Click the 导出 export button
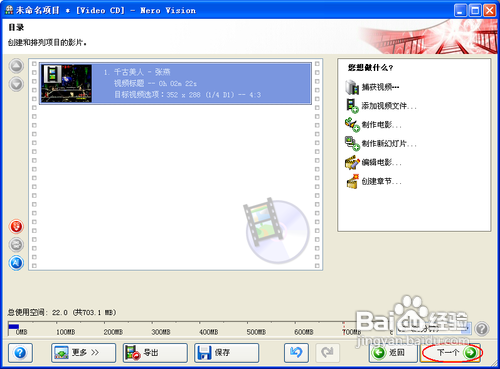This screenshot has width=500, height=369. coord(155,353)
